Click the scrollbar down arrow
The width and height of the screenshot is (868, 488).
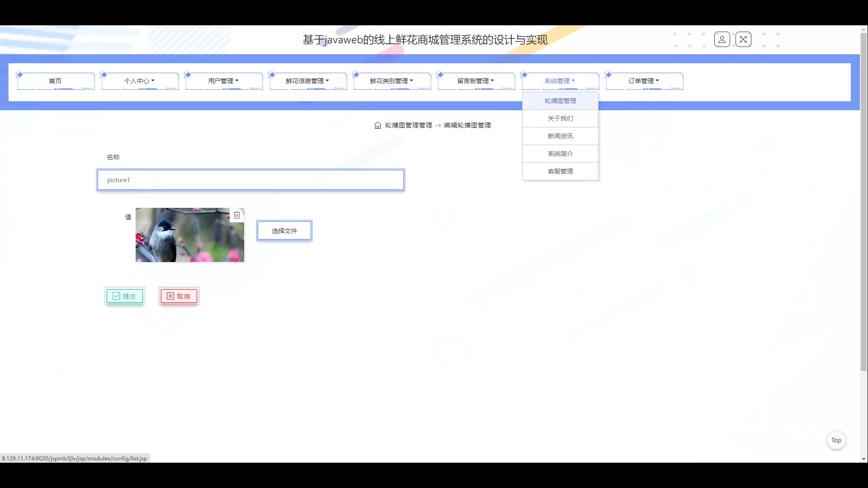point(863,459)
